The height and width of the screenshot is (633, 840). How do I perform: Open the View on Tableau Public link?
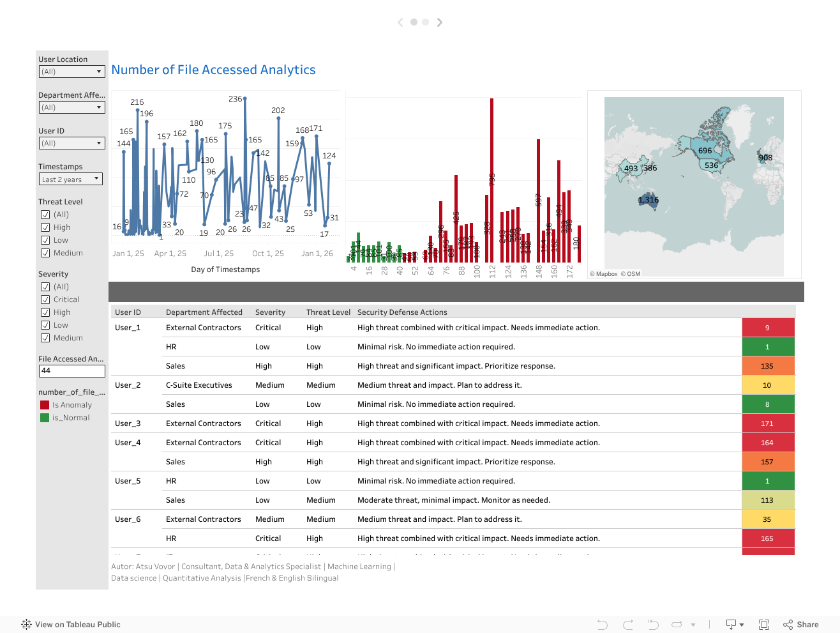(70, 624)
